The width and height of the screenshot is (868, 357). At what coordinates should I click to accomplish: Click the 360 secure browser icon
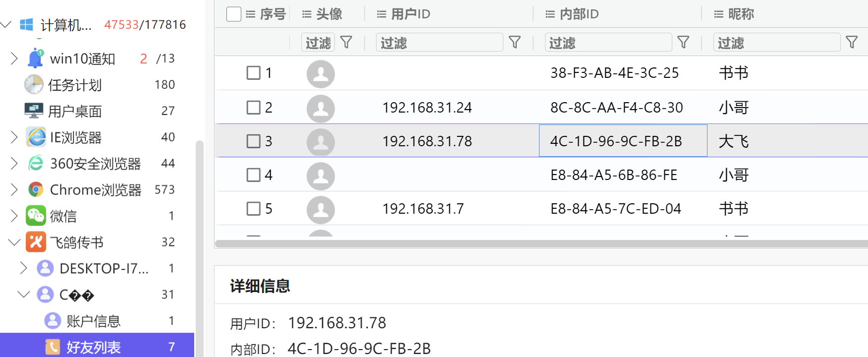click(x=36, y=163)
